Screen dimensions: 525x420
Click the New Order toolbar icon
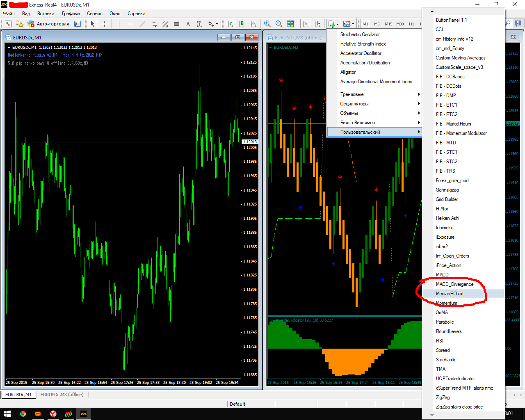tap(8, 24)
